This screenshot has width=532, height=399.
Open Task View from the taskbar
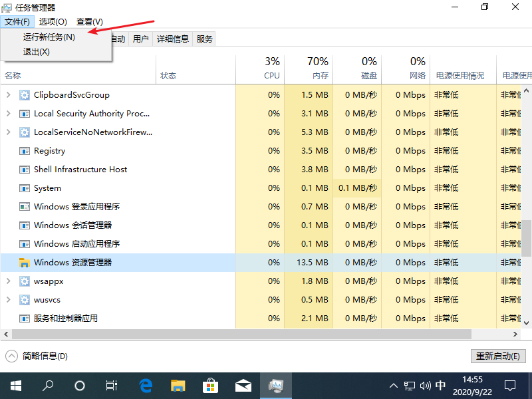click(x=111, y=386)
